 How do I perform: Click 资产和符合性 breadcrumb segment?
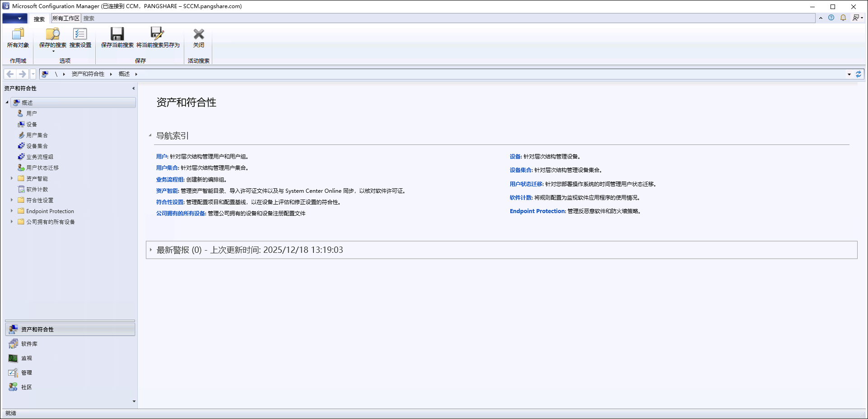[x=88, y=74]
